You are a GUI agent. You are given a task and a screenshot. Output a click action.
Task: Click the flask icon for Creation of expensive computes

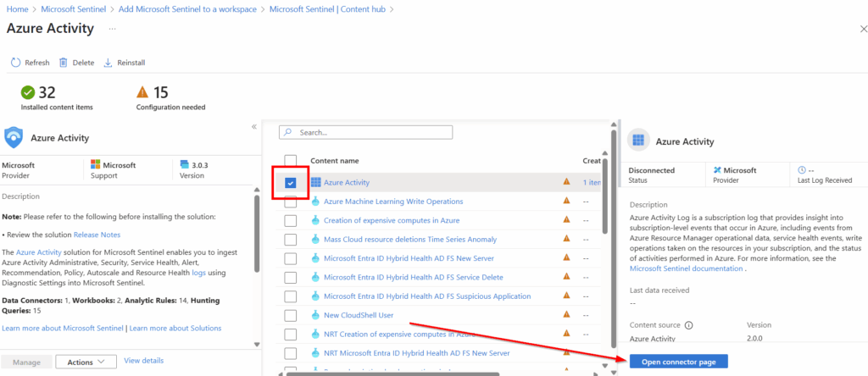click(x=316, y=220)
